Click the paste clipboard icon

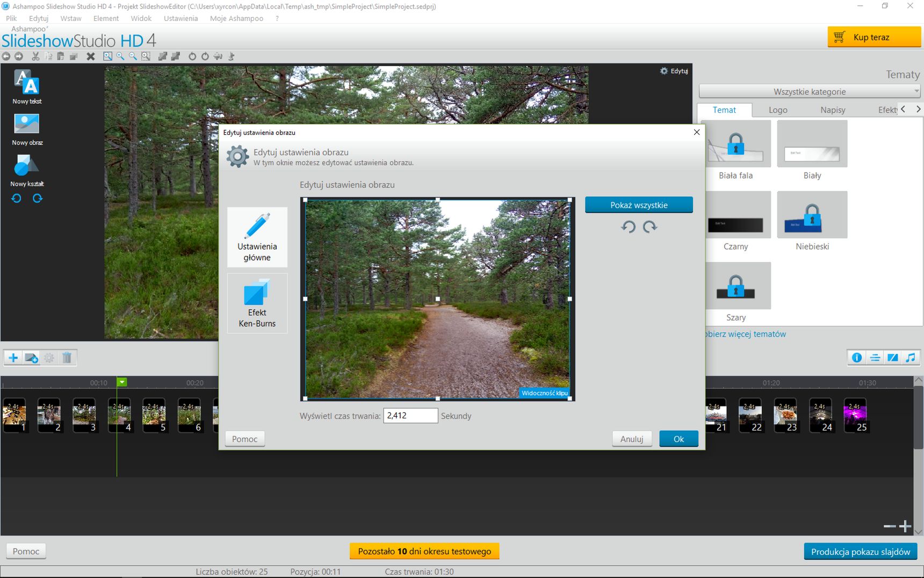coord(61,56)
